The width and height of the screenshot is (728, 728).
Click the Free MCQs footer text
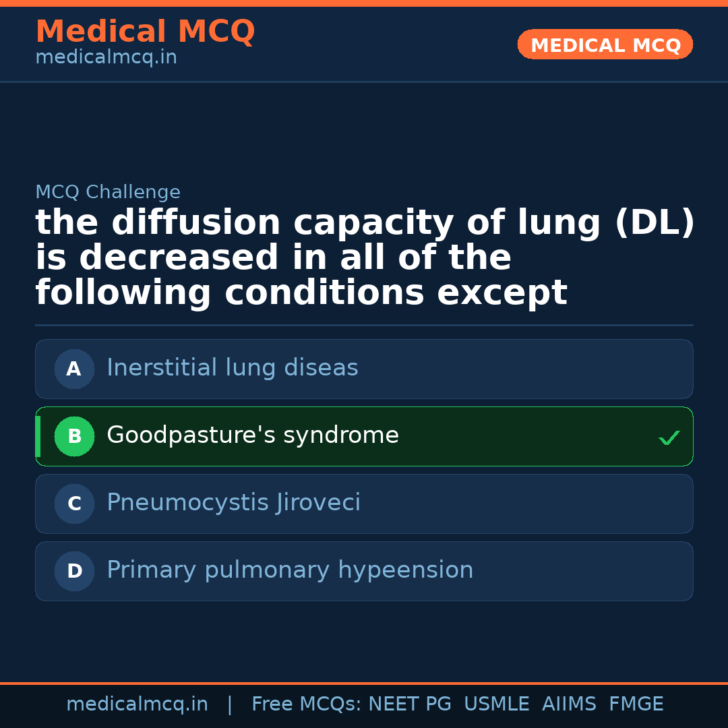306,704
